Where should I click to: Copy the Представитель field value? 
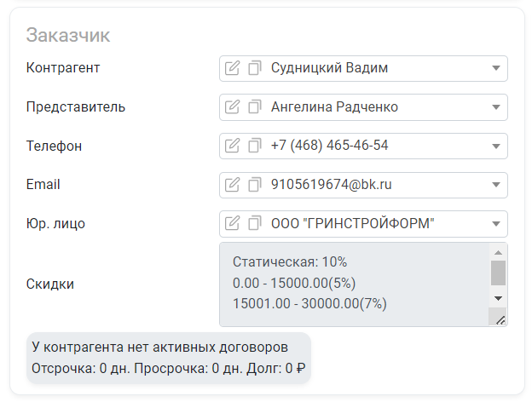(254, 107)
